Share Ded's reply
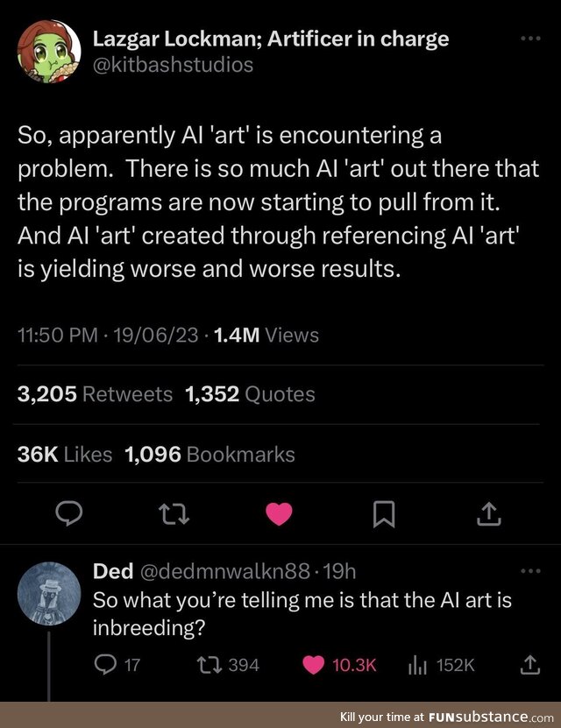Screen dimensions: 561x728 click(530, 665)
